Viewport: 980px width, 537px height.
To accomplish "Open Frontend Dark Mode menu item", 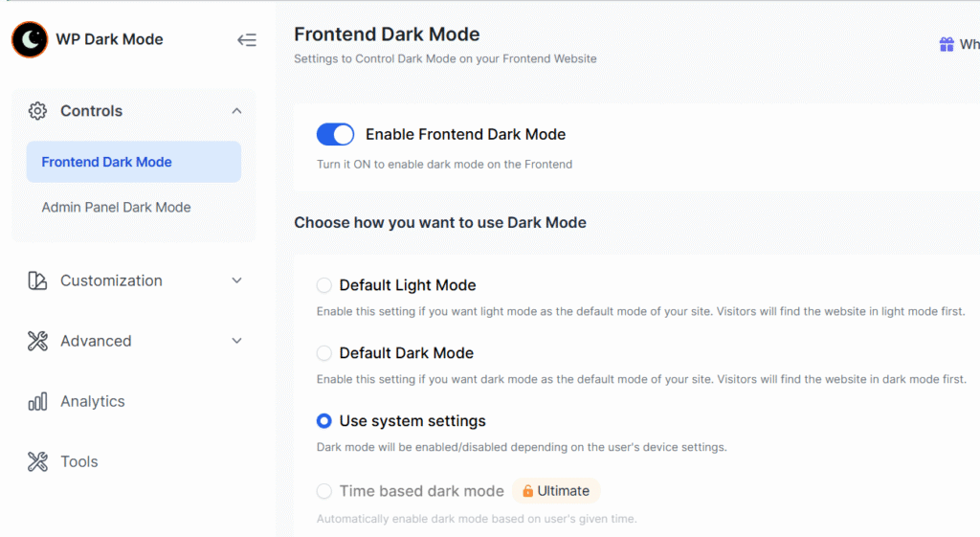I will pos(107,162).
